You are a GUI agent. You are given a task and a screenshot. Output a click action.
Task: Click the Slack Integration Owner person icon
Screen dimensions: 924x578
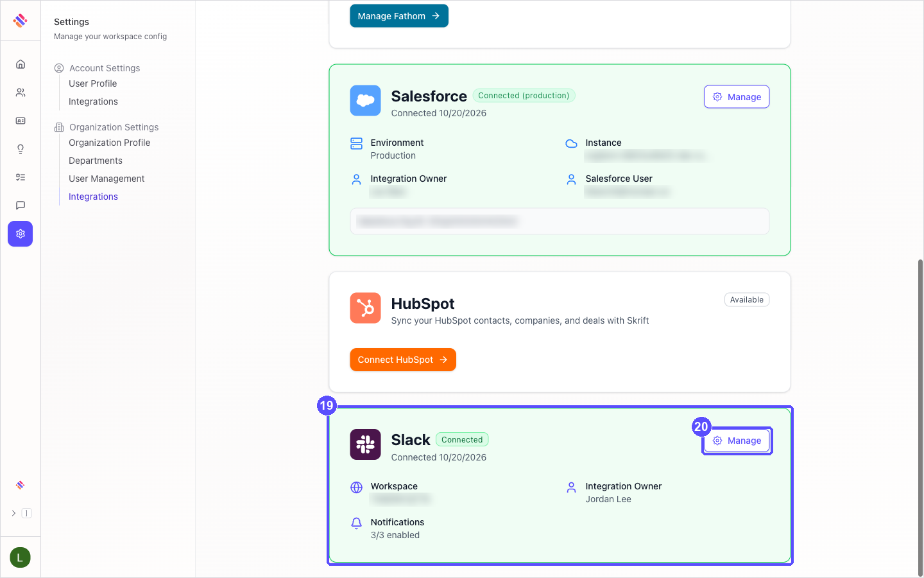[x=571, y=487]
